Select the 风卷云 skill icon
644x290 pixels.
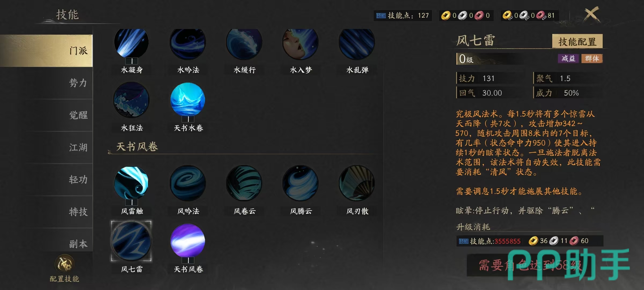244,183
